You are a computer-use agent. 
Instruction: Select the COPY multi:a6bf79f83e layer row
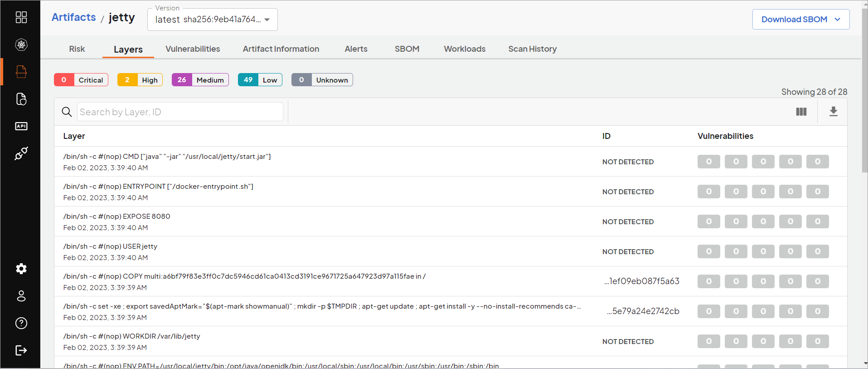pos(451,281)
